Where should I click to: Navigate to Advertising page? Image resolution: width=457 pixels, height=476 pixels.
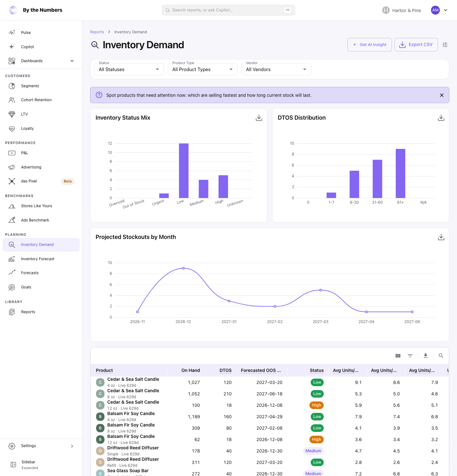click(41, 167)
